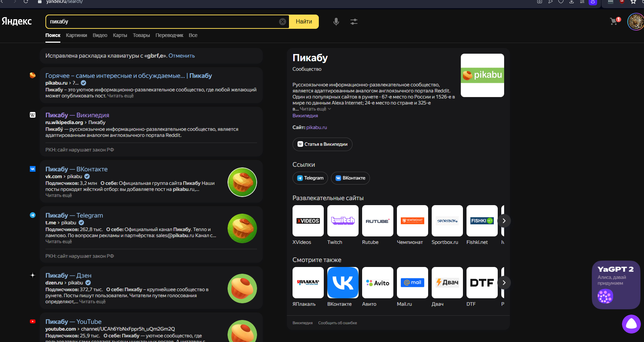Open the Чемпионат site tile
The height and width of the screenshot is (342, 644).
[x=413, y=221]
